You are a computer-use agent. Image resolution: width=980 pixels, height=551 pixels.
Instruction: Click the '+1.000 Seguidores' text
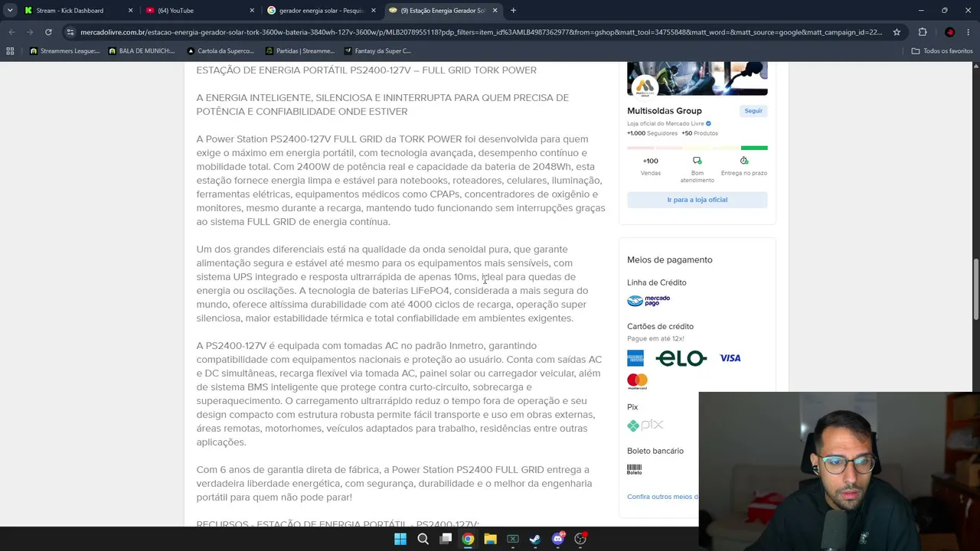click(x=651, y=133)
